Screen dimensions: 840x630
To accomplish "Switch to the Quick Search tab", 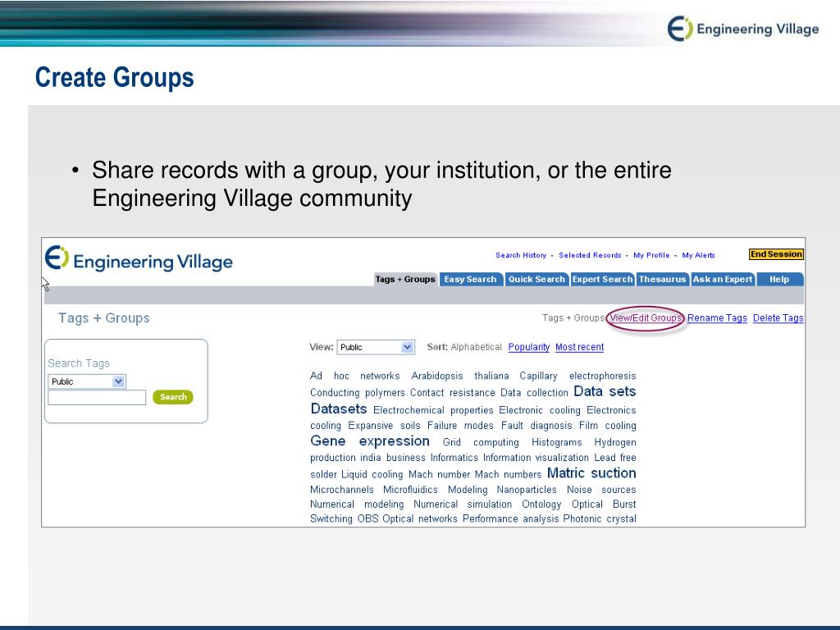I will coord(536,279).
